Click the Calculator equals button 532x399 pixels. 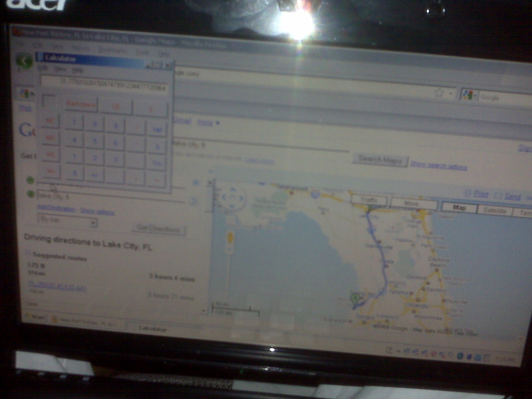(157, 180)
